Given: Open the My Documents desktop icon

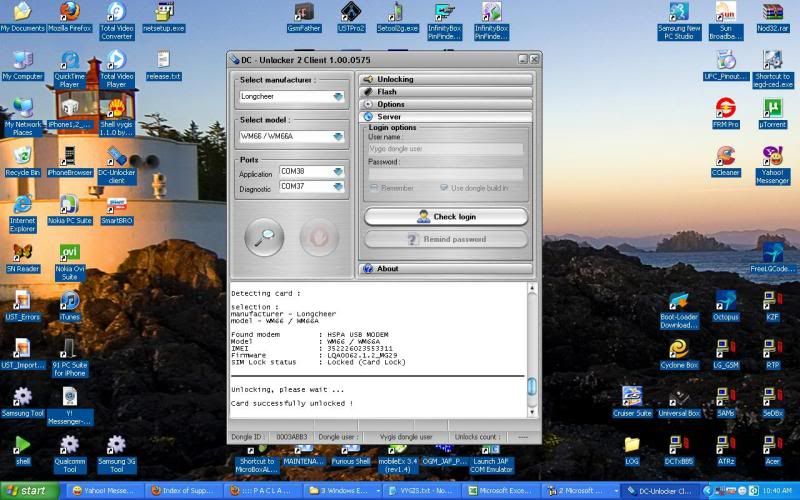Looking at the screenshot, I should (x=22, y=17).
